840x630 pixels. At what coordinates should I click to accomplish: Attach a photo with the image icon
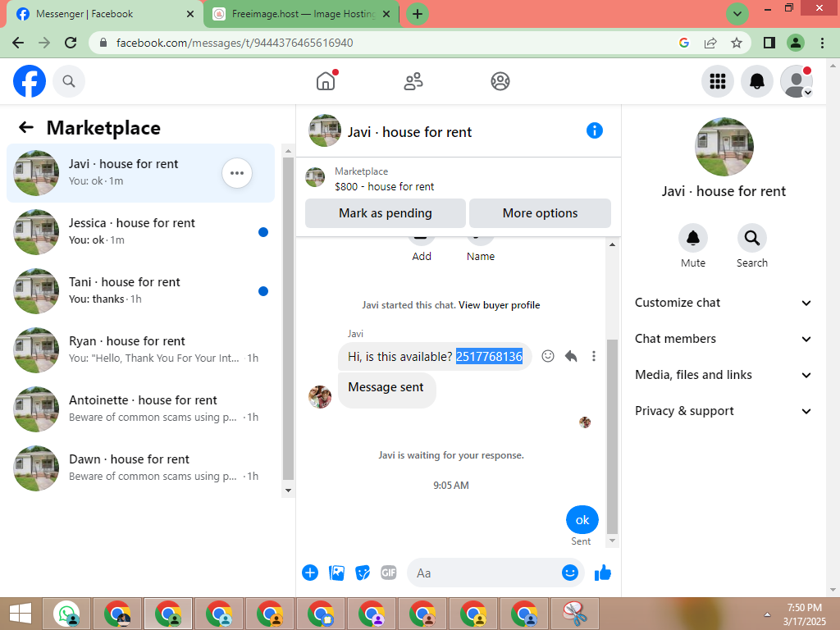point(336,573)
